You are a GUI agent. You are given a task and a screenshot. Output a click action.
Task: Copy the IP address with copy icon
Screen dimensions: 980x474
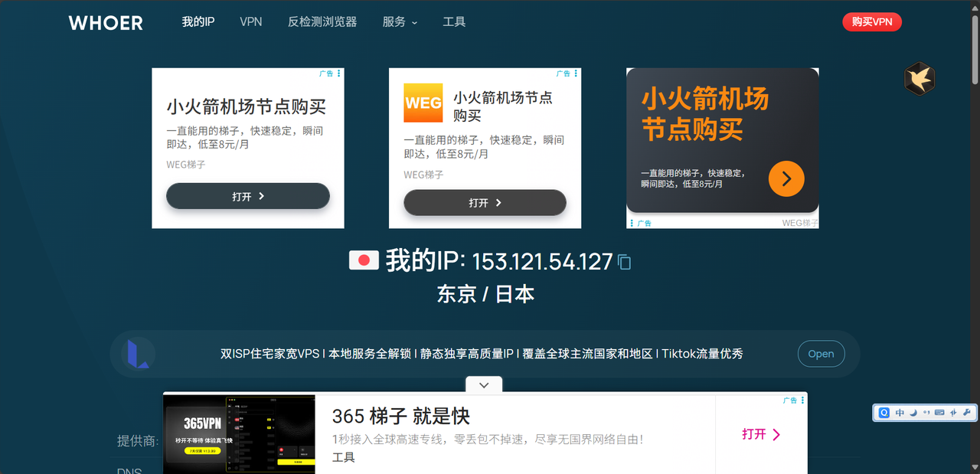point(624,262)
